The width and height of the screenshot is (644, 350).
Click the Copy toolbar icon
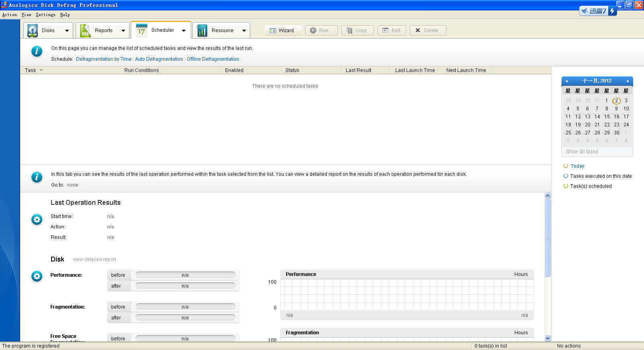click(x=349, y=31)
